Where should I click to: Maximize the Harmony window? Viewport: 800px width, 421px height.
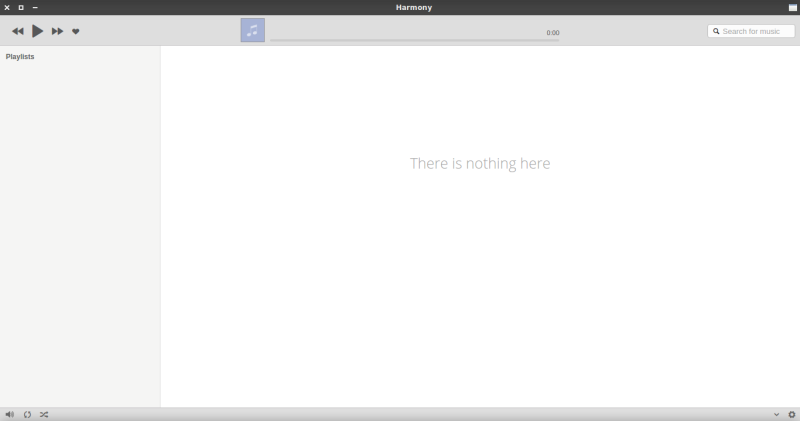tap(21, 7)
